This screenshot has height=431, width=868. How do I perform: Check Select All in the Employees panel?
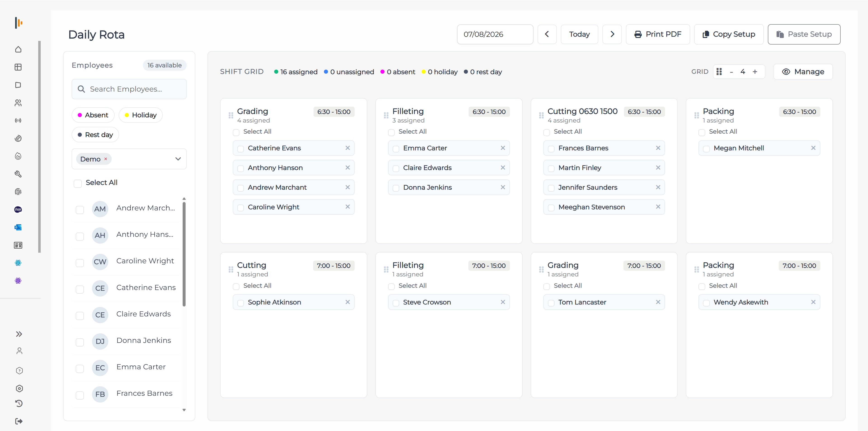coord(78,183)
